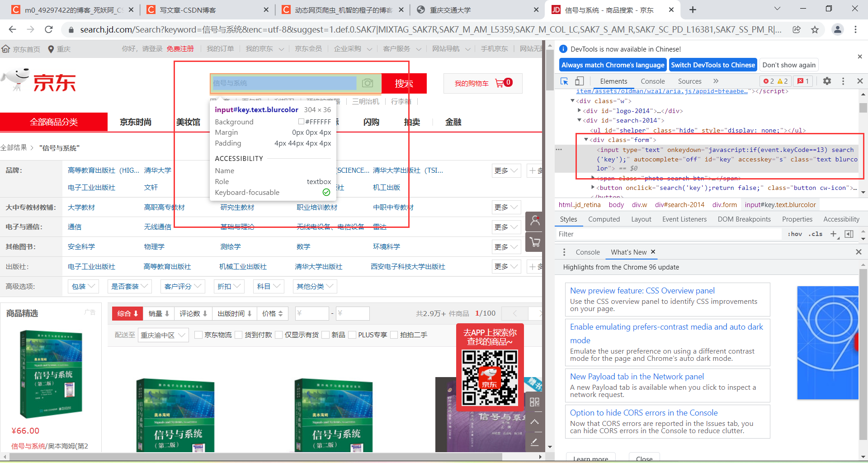
Task: Open a new browser tab
Action: pos(693,9)
